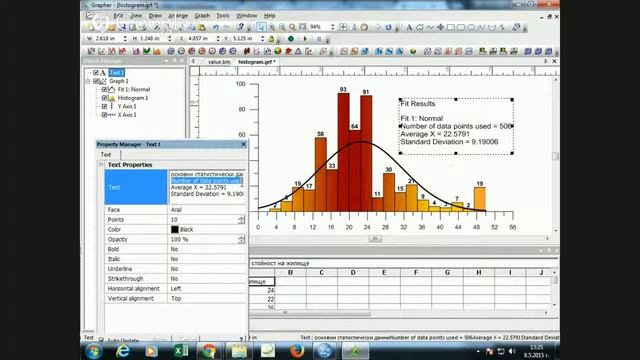Click the Open folder icon in toolbar
Screen dimensions: 640x360
point(111,27)
